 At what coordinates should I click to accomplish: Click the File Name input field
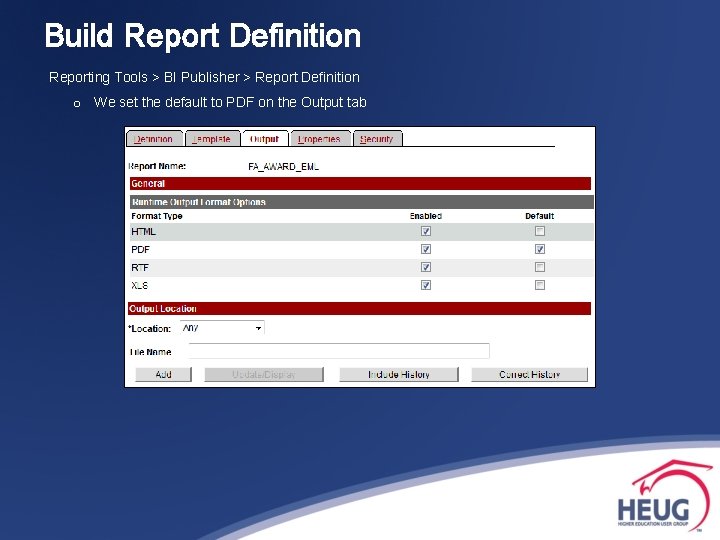pos(339,351)
